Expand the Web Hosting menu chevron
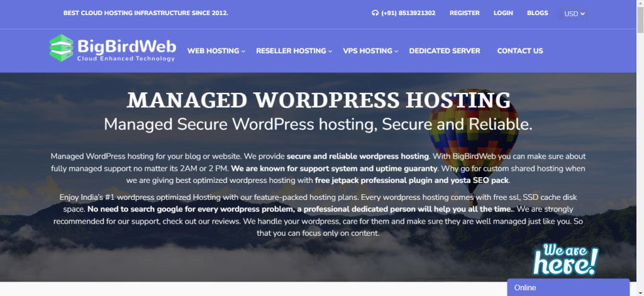Screen dimensions: 644x296 click(x=243, y=52)
